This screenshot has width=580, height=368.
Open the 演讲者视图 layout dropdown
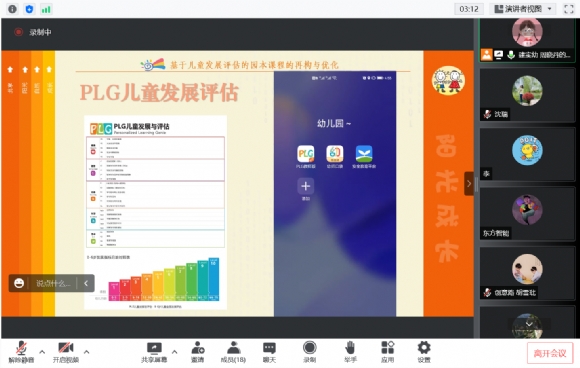523,9
